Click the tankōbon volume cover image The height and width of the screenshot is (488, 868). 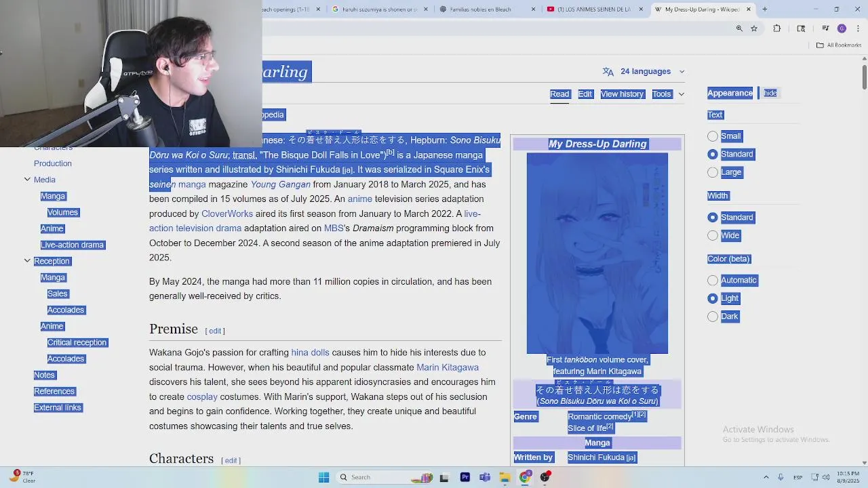[597, 253]
